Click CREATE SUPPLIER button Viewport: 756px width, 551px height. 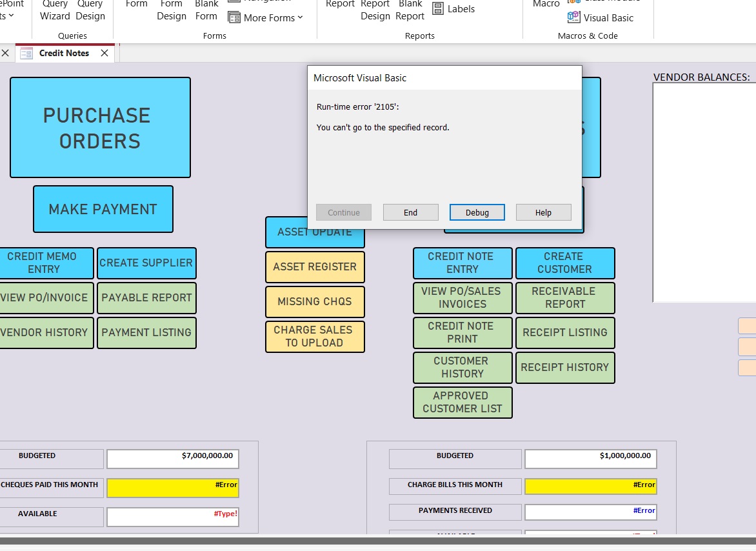pos(146,263)
